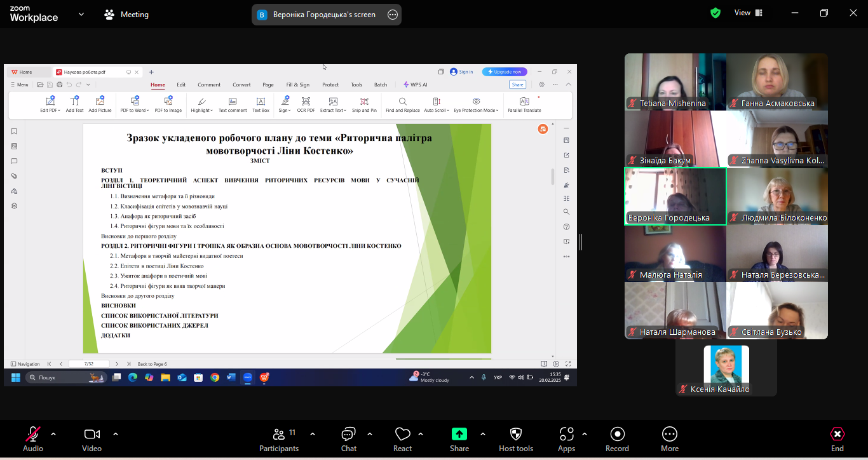This screenshot has height=460, width=868.
Task: Switch to the Page tab
Action: pos(268,85)
